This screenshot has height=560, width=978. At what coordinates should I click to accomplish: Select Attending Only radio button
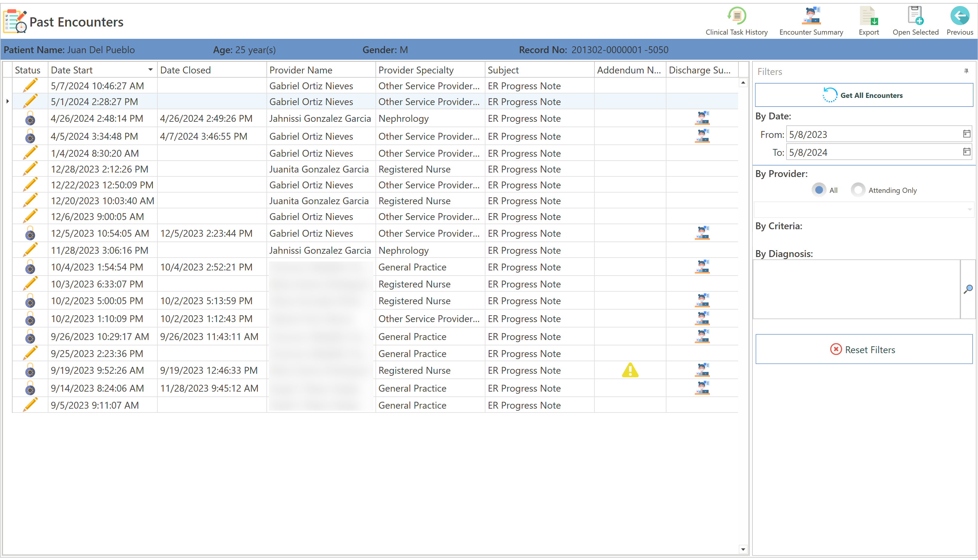click(858, 190)
